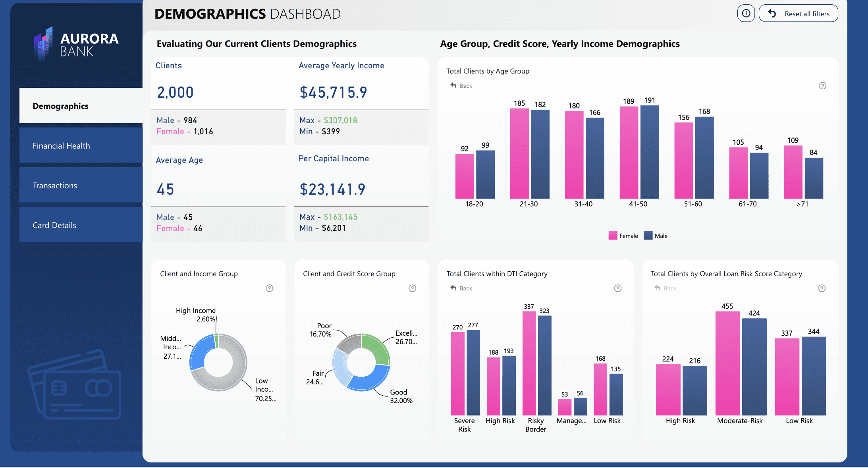This screenshot has width=868, height=468.
Task: Click the High Income 2.60% label
Action: click(x=196, y=315)
